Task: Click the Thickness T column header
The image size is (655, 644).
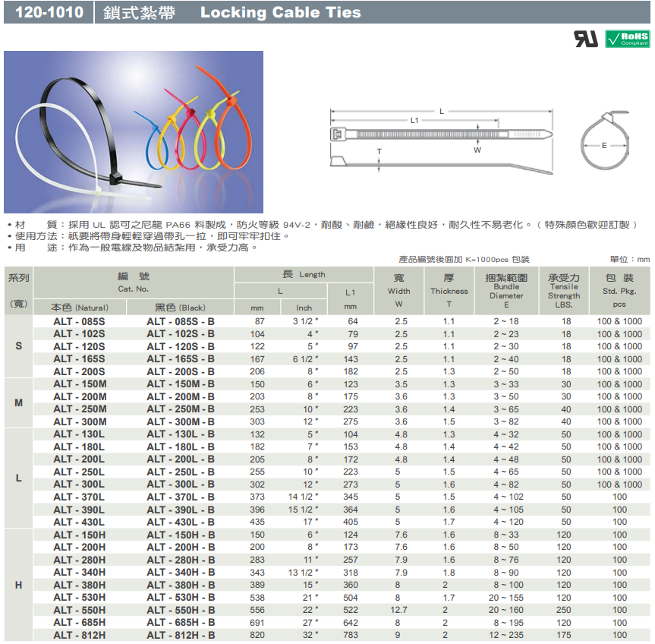Action: (449, 291)
